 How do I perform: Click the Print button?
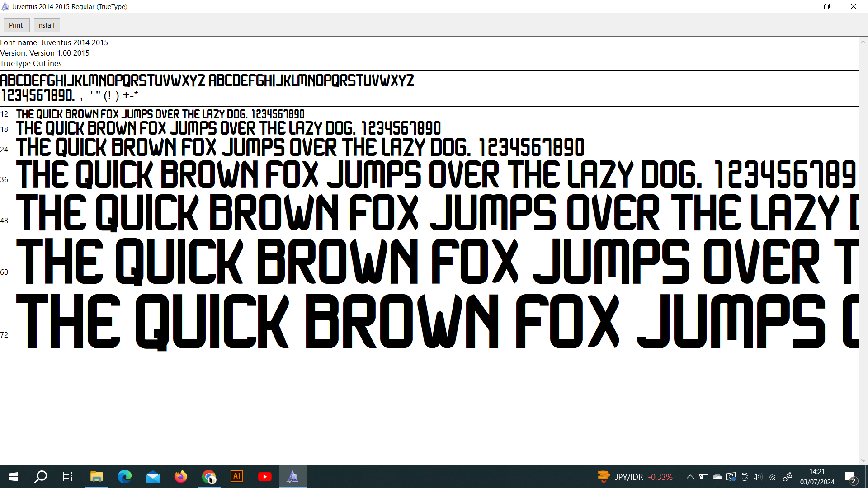point(16,25)
